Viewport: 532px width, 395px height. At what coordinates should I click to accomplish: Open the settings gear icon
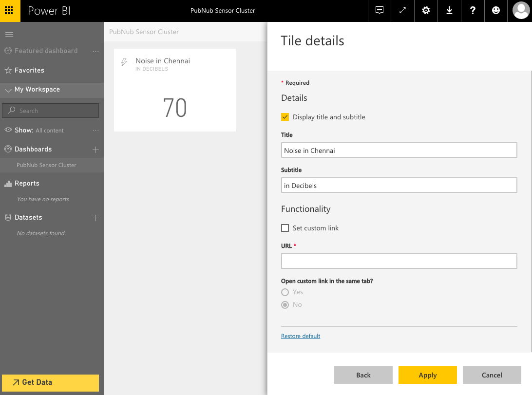click(426, 11)
